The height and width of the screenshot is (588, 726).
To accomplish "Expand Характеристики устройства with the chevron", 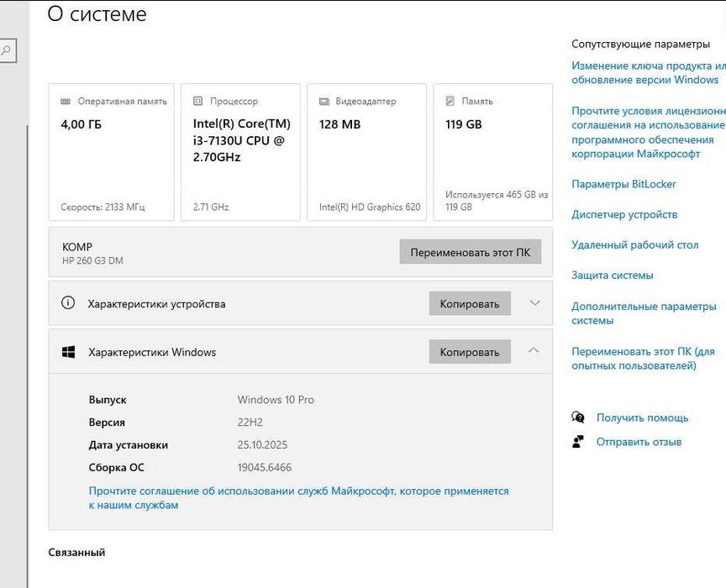I will pos(534,303).
